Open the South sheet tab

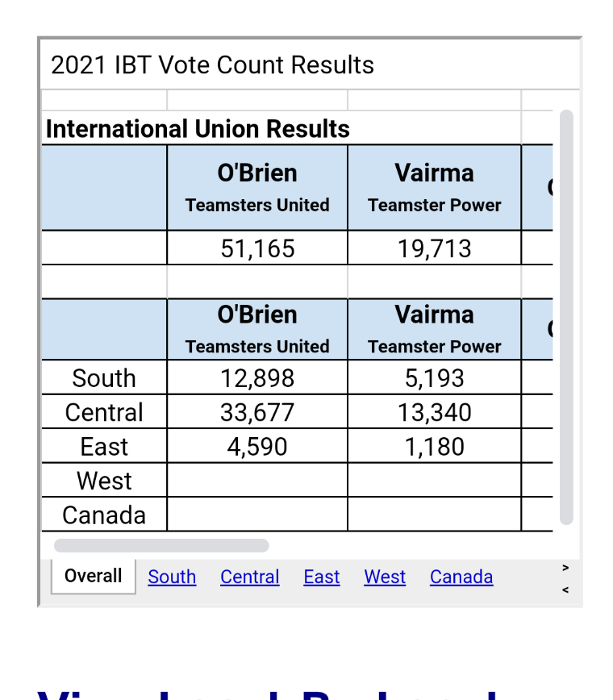(x=172, y=577)
